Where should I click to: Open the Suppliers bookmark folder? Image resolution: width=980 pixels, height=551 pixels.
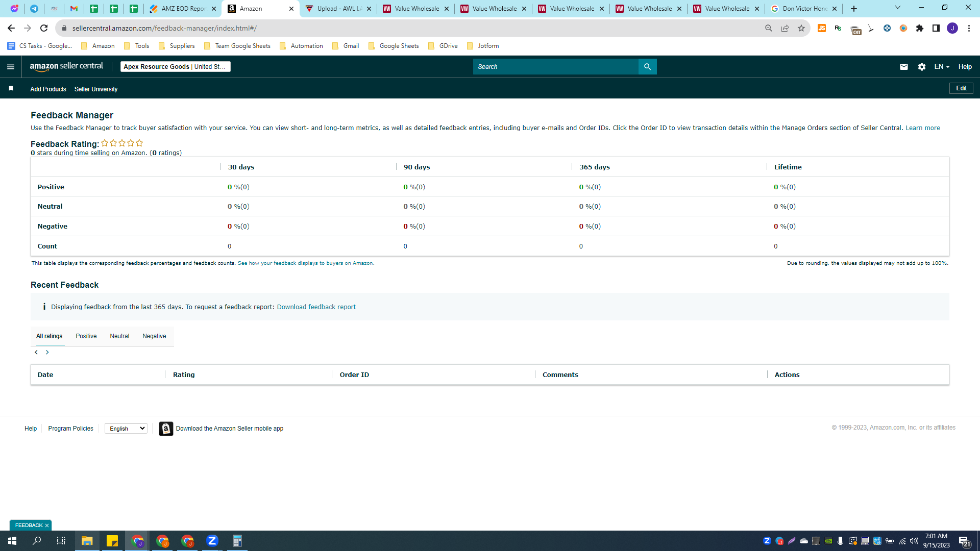177,46
